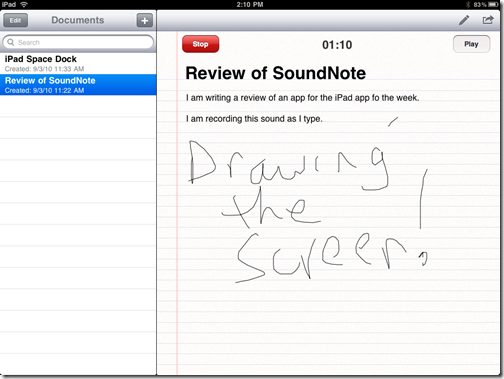The height and width of the screenshot is (379, 504).
Task: Tap the line "I am recording this sound"
Action: tap(254, 119)
